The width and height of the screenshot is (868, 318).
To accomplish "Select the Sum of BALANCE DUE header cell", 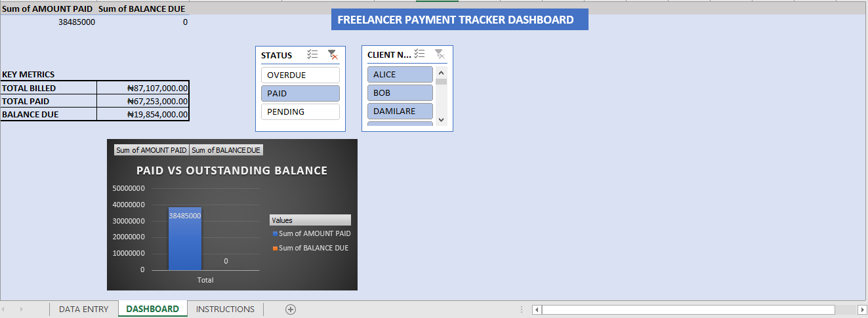I will 143,9.
